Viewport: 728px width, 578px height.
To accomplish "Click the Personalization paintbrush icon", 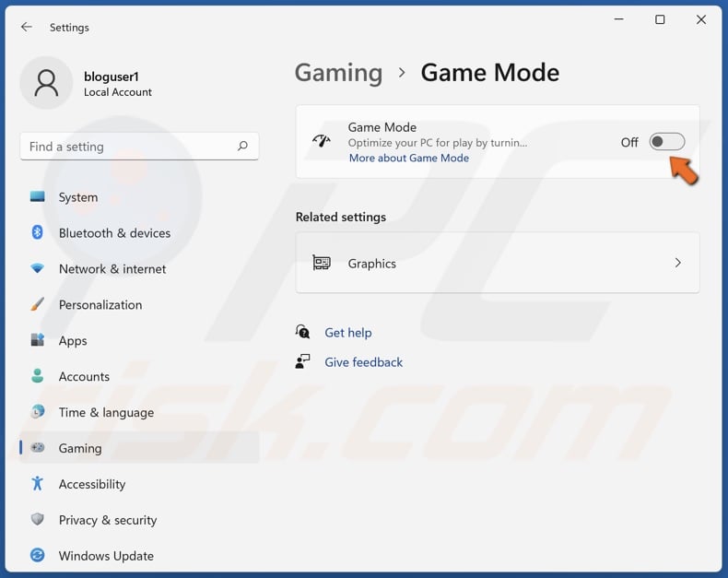I will tap(37, 304).
